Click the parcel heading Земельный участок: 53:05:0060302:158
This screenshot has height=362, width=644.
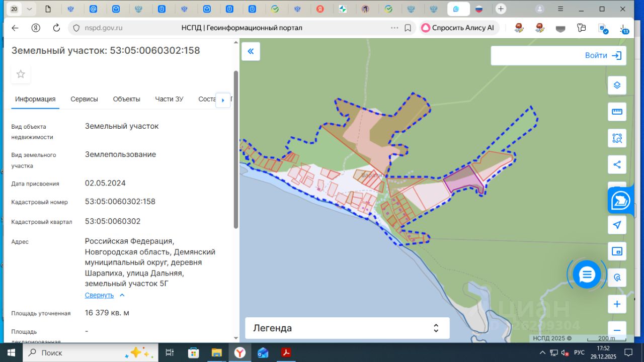pos(106,51)
